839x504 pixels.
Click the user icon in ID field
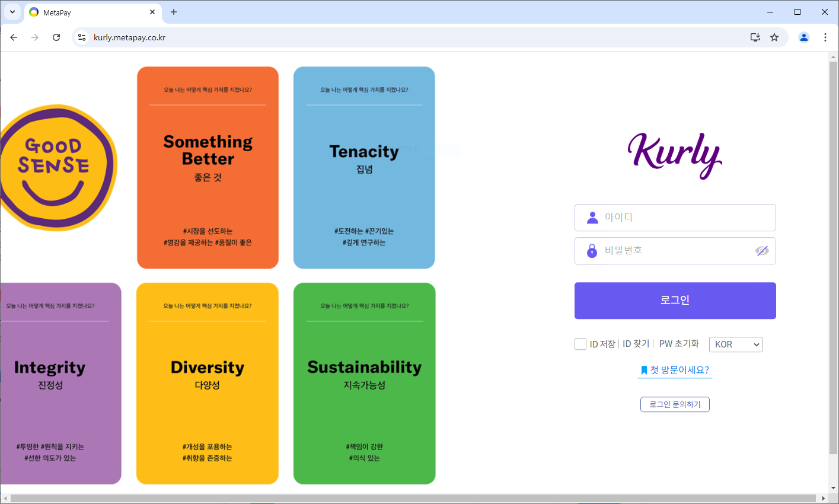[x=592, y=218]
